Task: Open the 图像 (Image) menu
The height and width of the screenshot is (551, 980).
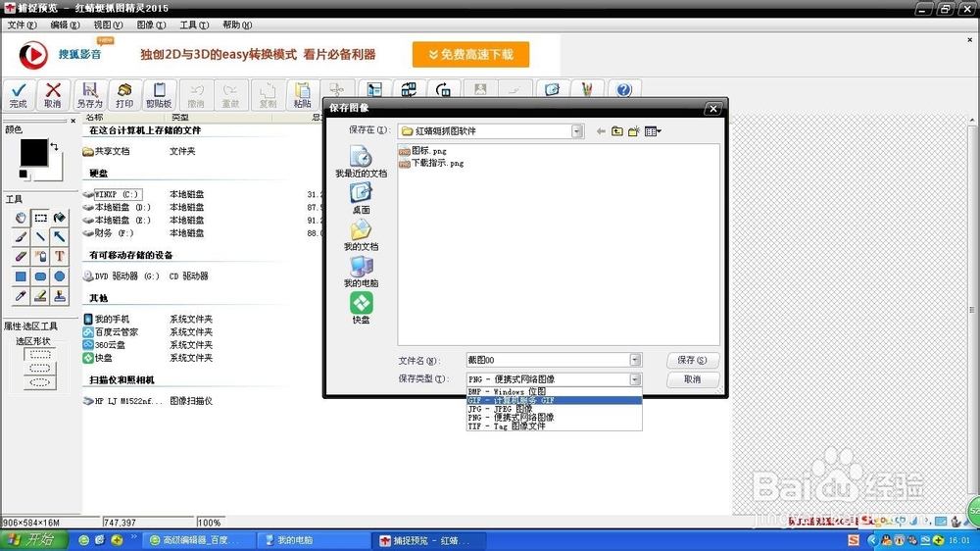Action: 151,25
